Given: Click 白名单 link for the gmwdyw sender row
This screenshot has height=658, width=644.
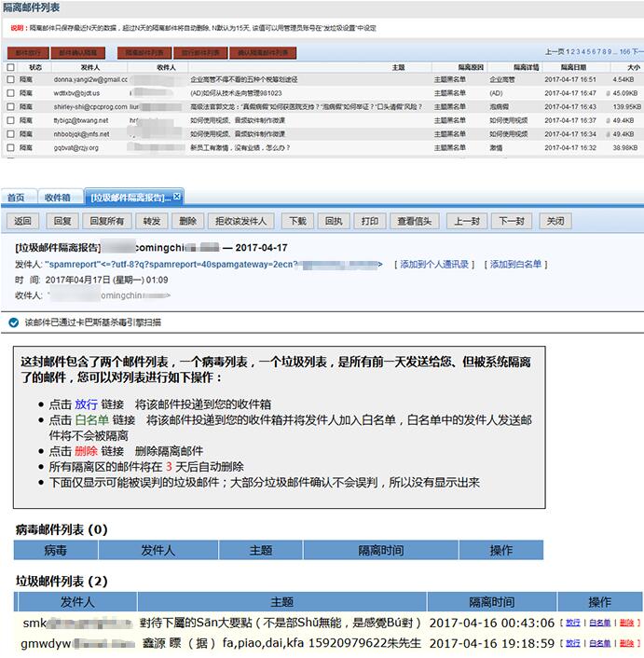Looking at the screenshot, I should [600, 643].
